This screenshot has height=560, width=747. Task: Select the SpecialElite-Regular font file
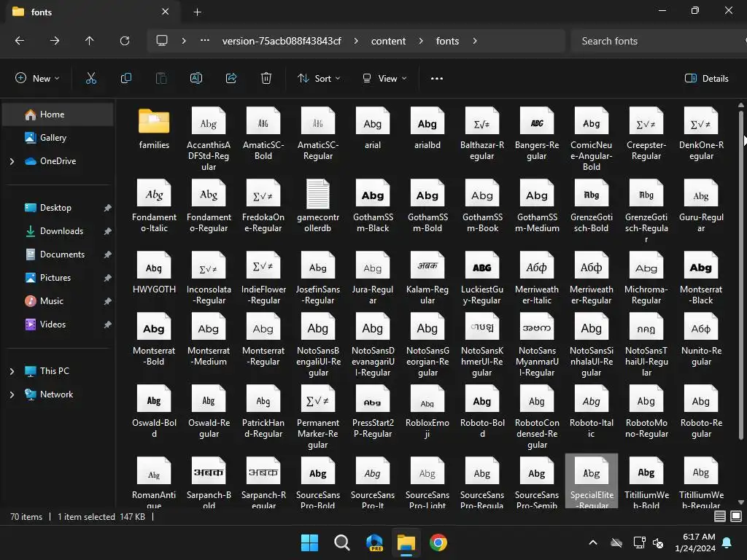[x=592, y=481]
